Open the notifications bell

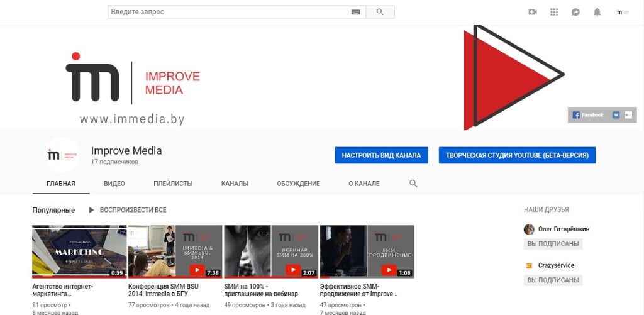tap(597, 12)
